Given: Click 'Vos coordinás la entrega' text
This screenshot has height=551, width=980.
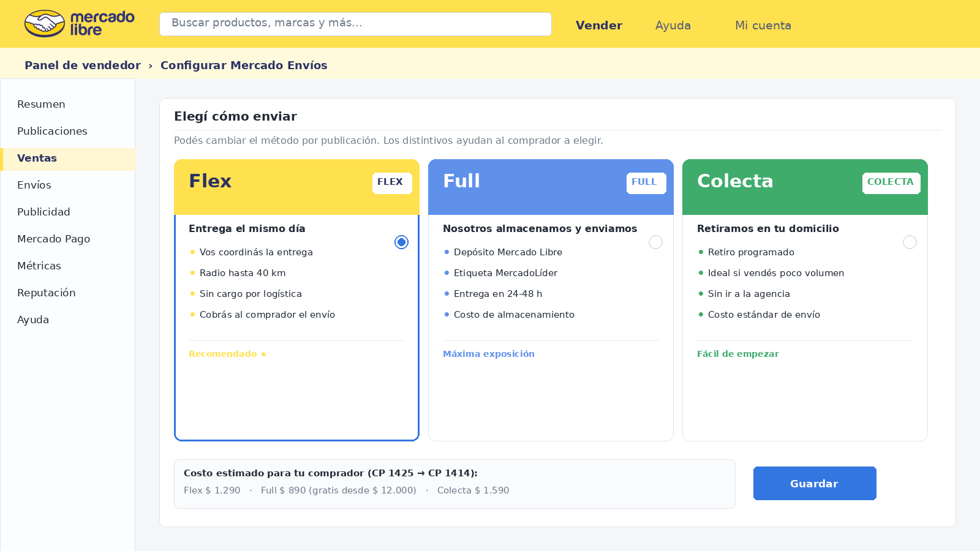Looking at the screenshot, I should coord(256,252).
